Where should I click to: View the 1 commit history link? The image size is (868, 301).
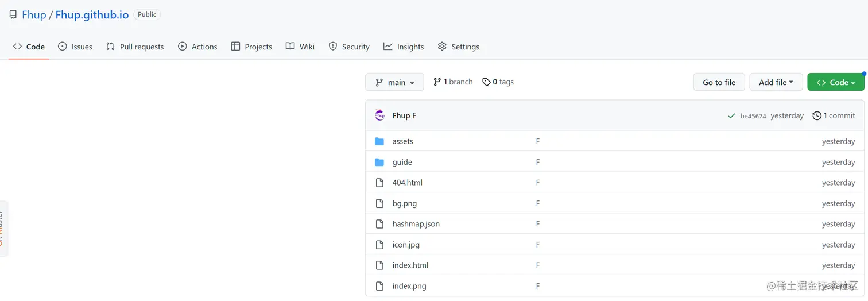click(x=834, y=115)
